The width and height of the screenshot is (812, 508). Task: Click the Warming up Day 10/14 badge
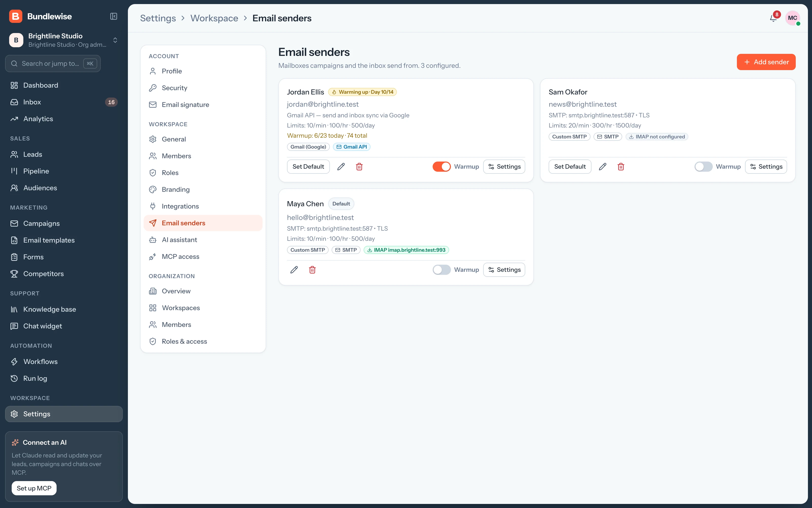(x=362, y=92)
